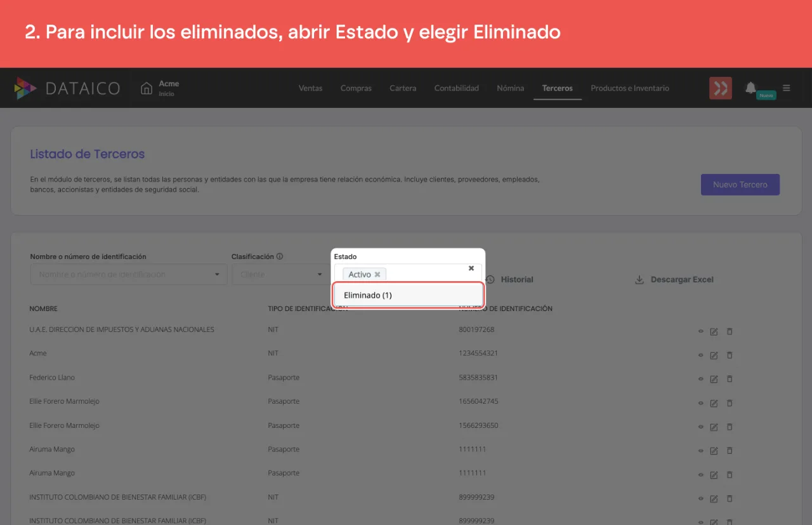Edit the Acme tercero with NIT 1234554321
This screenshot has height=525, width=812.
[x=714, y=355]
